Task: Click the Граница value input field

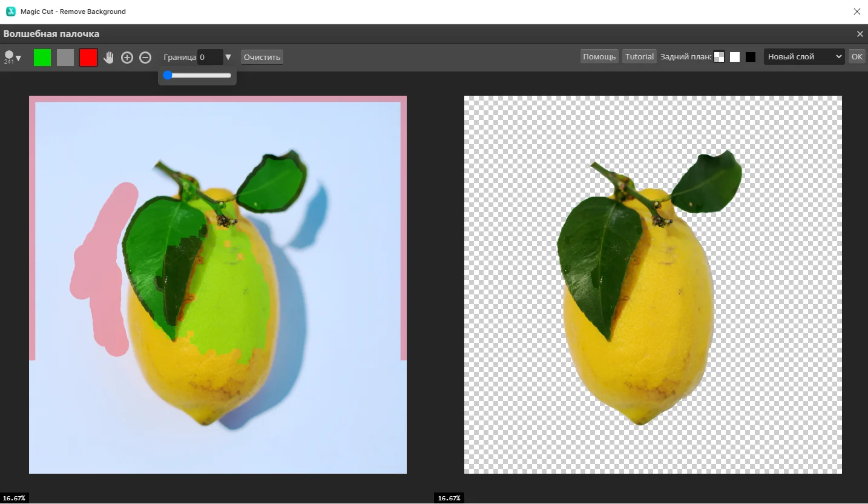Action: click(x=210, y=57)
